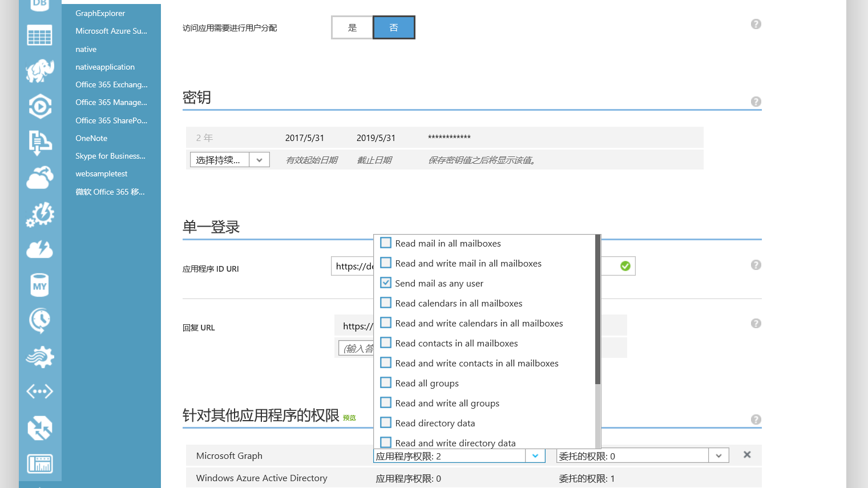This screenshot has height=488, width=868.
Task: Check Read and write directory data permission
Action: 385,442
